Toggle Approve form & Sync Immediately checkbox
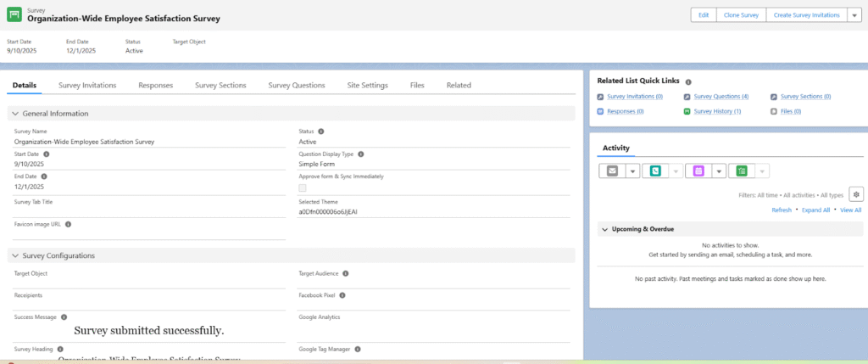The height and width of the screenshot is (364, 868). [303, 188]
